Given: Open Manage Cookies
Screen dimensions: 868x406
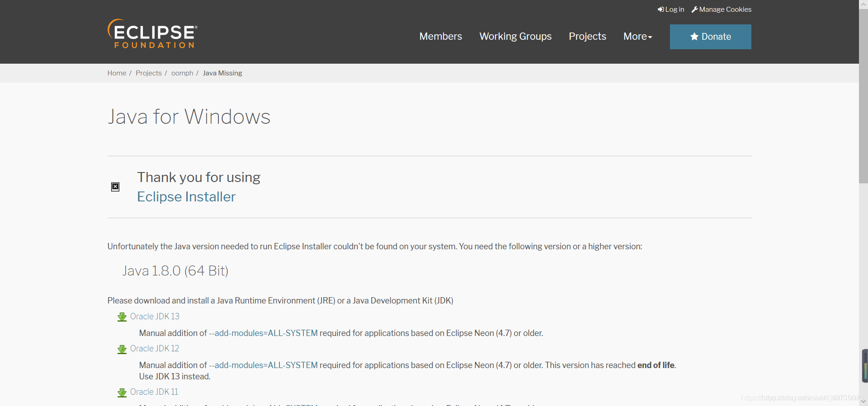Looking at the screenshot, I should click(722, 9).
